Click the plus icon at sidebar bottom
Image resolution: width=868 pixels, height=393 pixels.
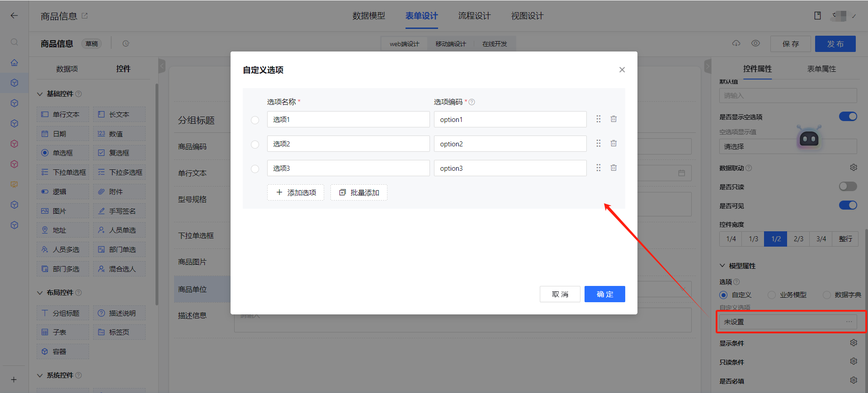tap(14, 379)
